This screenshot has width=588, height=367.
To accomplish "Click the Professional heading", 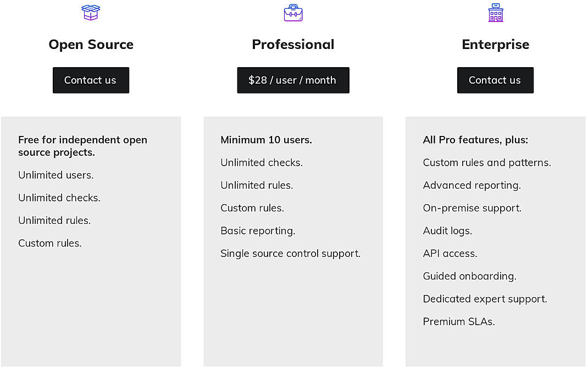I will pyautogui.click(x=293, y=44).
